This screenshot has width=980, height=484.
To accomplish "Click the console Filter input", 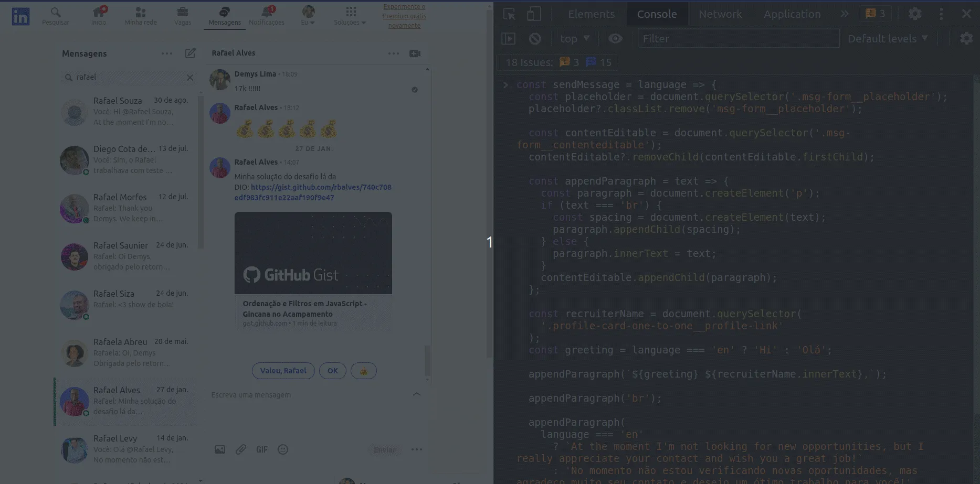I will [x=739, y=39].
